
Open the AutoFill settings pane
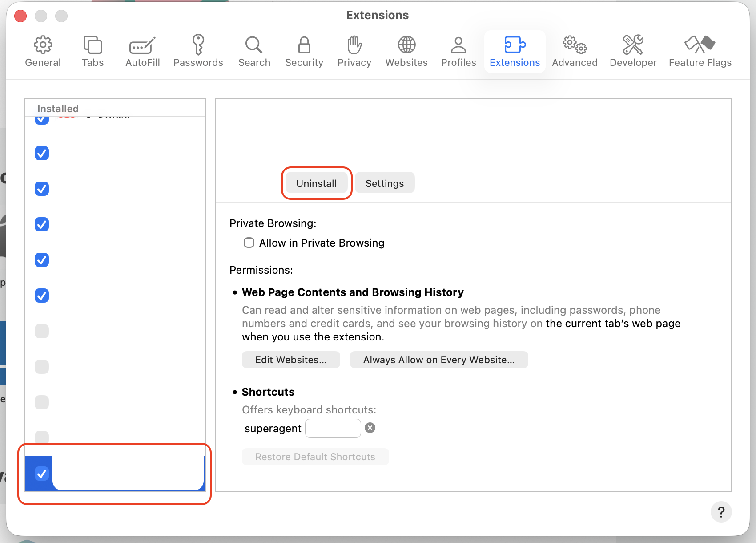(x=142, y=51)
